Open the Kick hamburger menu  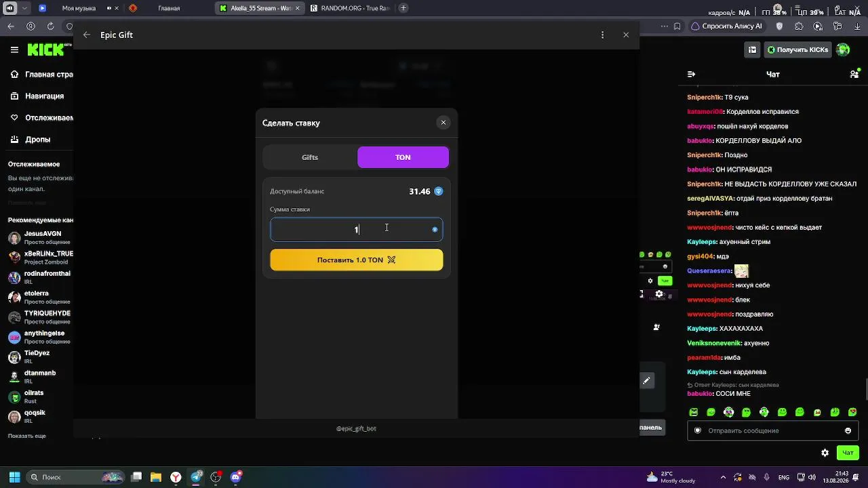[x=14, y=49]
